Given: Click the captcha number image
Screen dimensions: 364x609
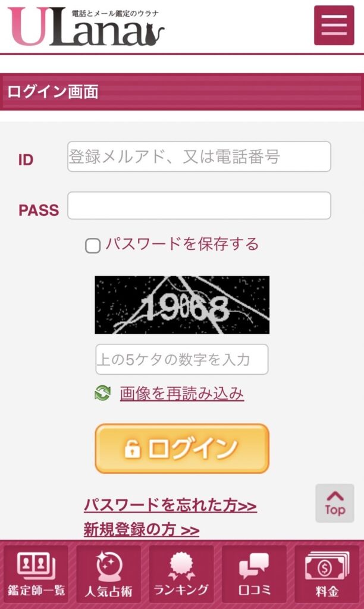Looking at the screenshot, I should click(181, 304).
